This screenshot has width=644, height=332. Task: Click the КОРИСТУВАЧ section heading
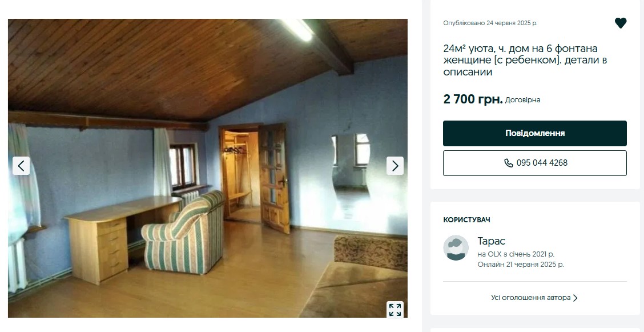[466, 220]
